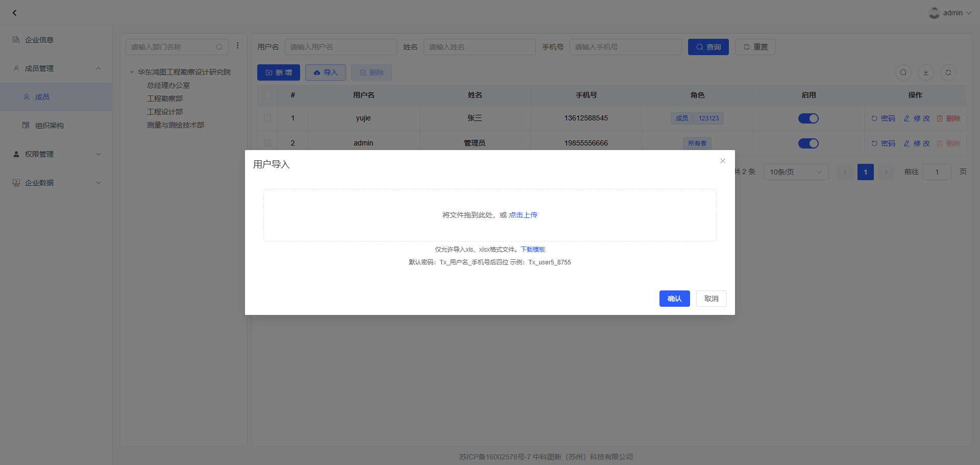The image size is (980, 465).
Task: Check the select-all header checkbox
Action: [267, 95]
